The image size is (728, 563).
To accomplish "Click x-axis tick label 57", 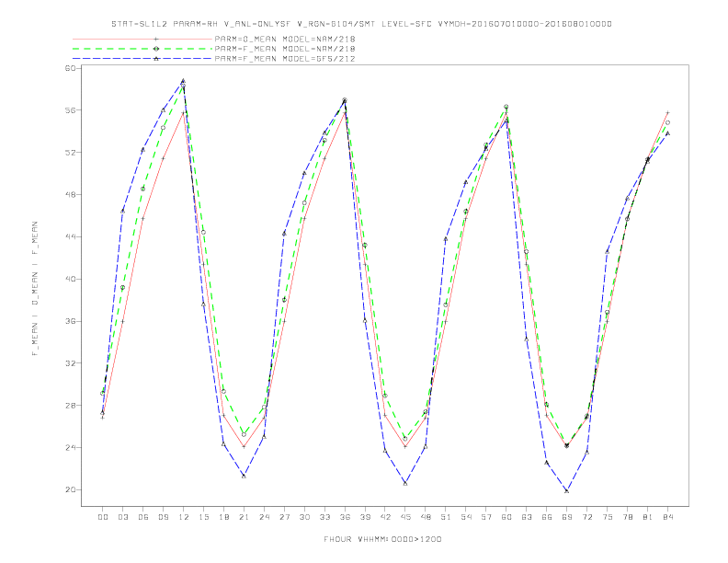I will tap(486, 517).
